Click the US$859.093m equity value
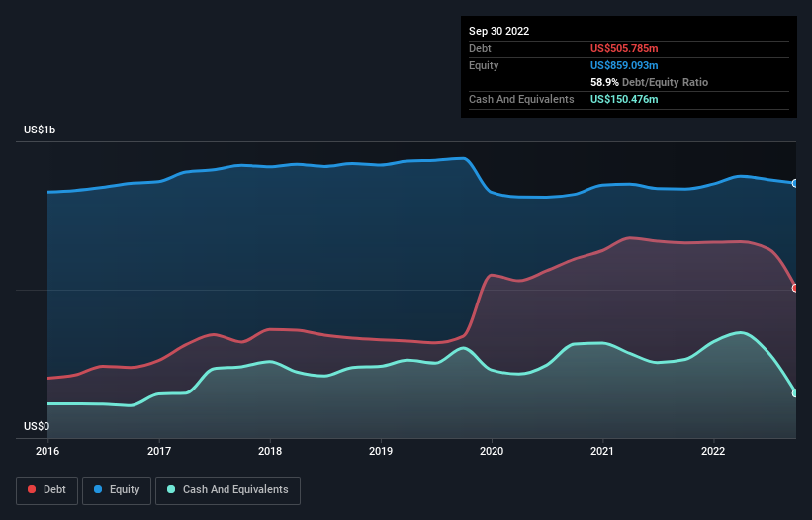 tap(624, 65)
